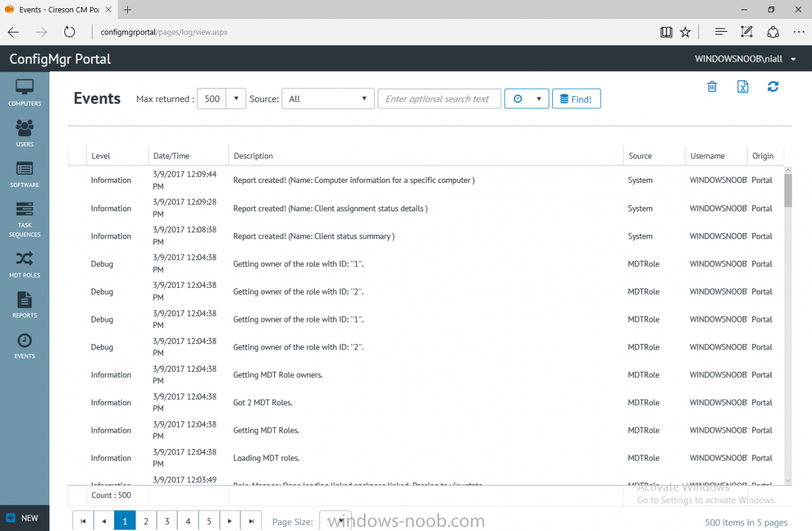The width and height of the screenshot is (812, 531).
Task: Click '500 items in 5 pages' text
Action: click(x=746, y=522)
